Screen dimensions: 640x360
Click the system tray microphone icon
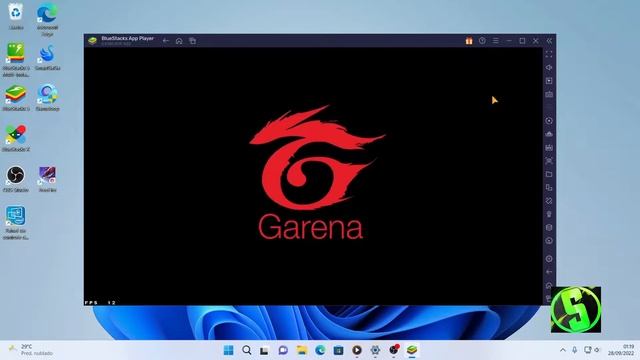[575, 350]
